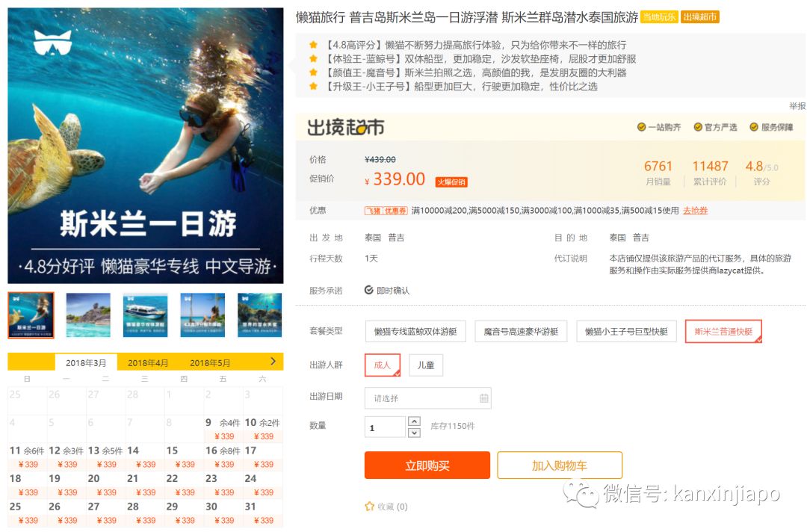Decrease quantity with the down arrow
Screen dimensions: 807x532
tap(415, 432)
